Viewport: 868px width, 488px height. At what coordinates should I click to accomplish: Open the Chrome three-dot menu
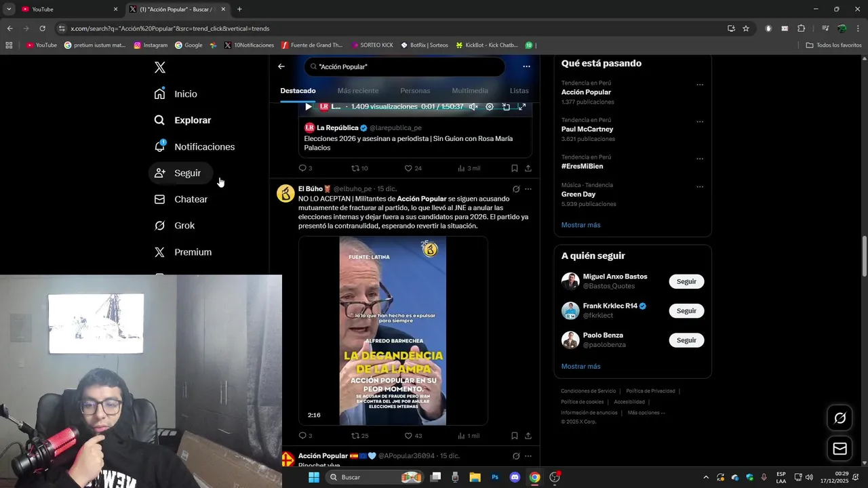click(x=858, y=28)
